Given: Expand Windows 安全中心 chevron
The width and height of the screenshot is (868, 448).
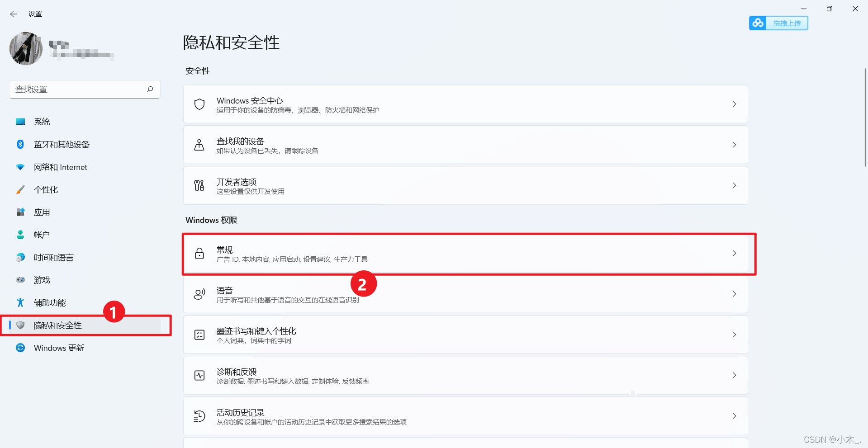Looking at the screenshot, I should pyautogui.click(x=734, y=104).
